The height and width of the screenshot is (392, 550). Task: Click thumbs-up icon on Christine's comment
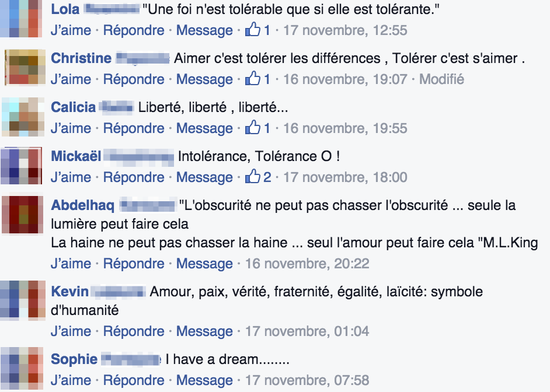pyautogui.click(x=253, y=79)
